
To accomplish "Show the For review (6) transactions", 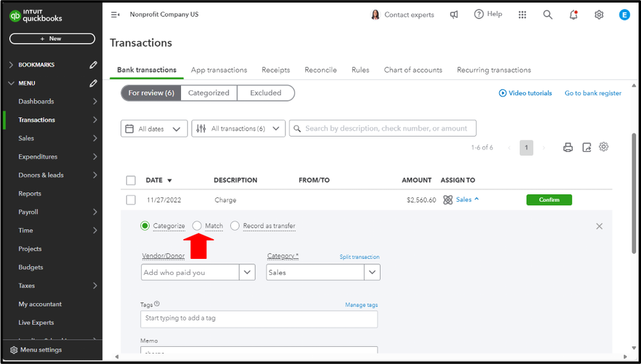I will pos(151,93).
